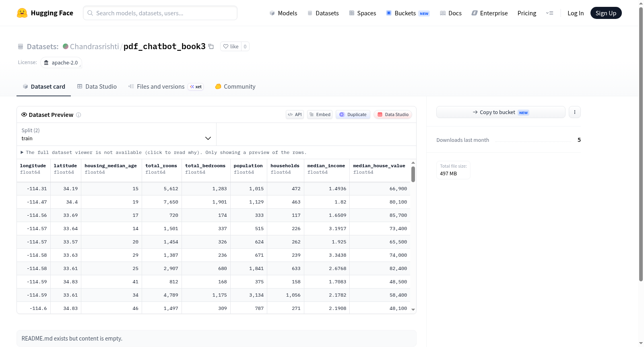
Task: Click the dataset table vertical scrollbar
Action: point(413,174)
